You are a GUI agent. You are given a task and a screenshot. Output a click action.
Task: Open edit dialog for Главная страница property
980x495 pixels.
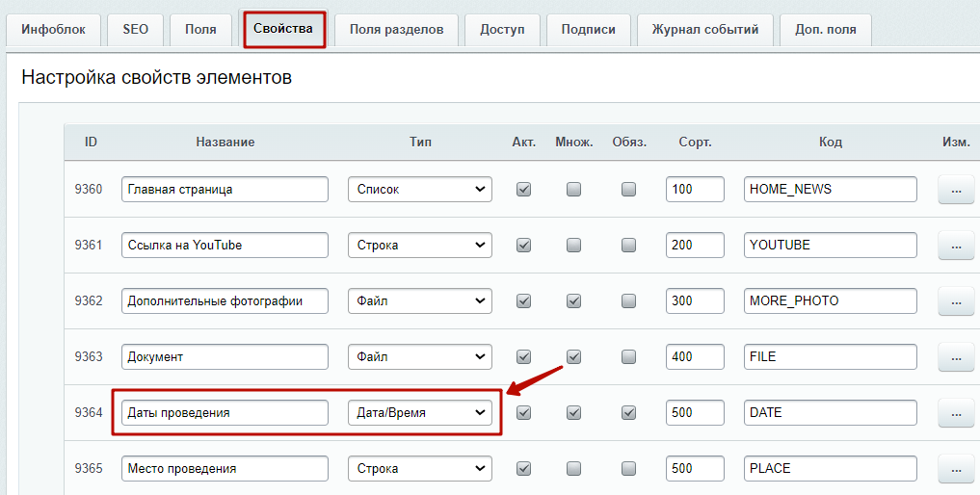coord(955,190)
